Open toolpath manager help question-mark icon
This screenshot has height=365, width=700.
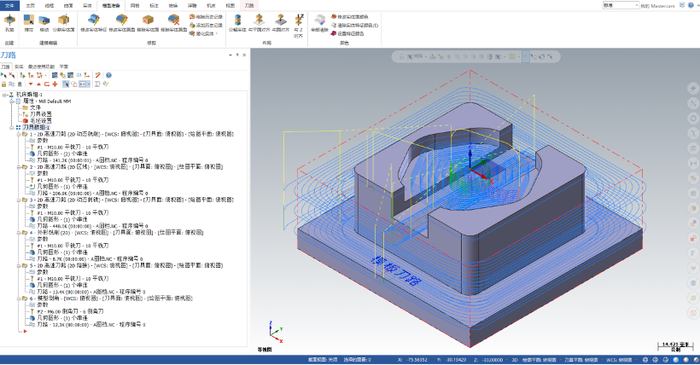tap(108, 75)
